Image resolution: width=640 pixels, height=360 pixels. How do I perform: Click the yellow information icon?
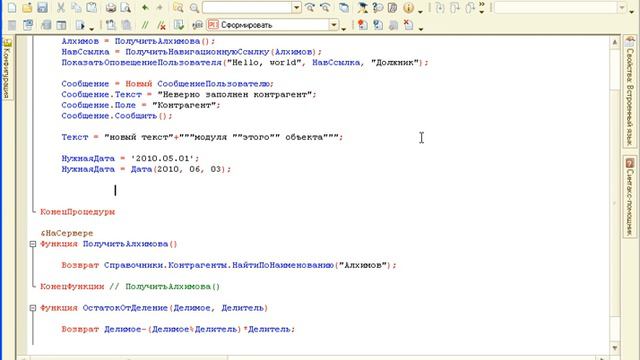[x=408, y=7]
